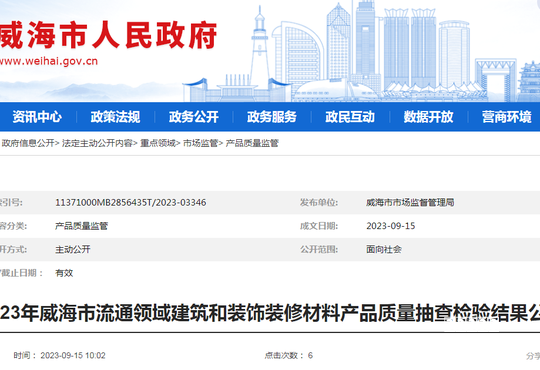Click the 发布单位 field label
This screenshot has width=540, height=370.
pyautogui.click(x=319, y=203)
